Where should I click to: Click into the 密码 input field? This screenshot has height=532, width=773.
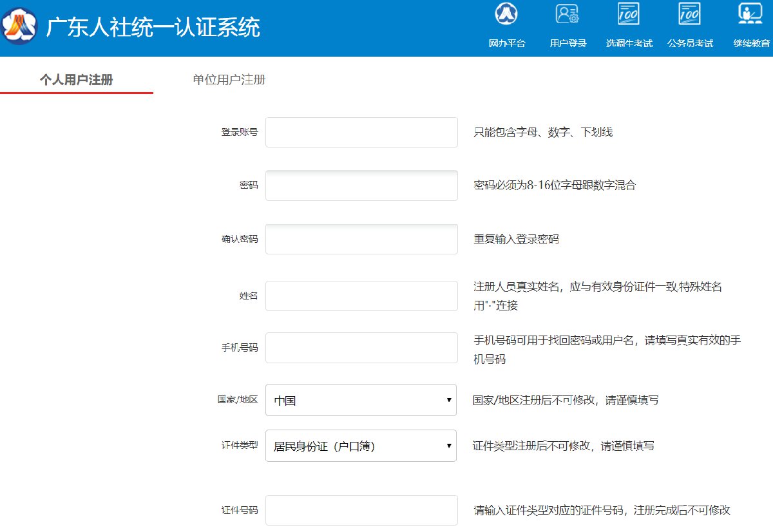point(361,185)
